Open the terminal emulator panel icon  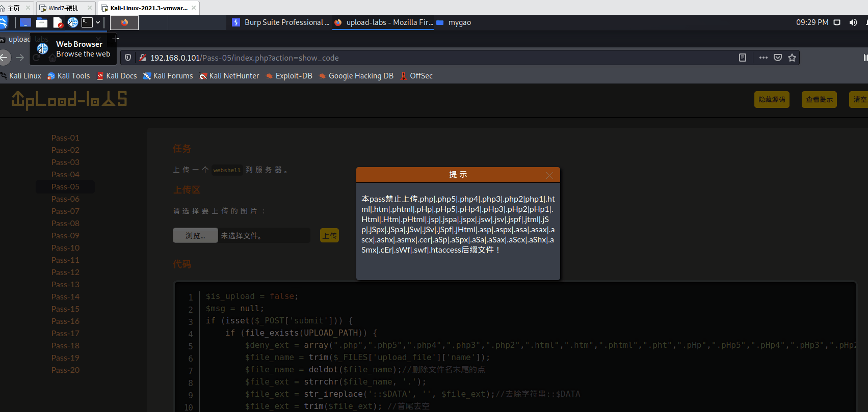tap(88, 22)
